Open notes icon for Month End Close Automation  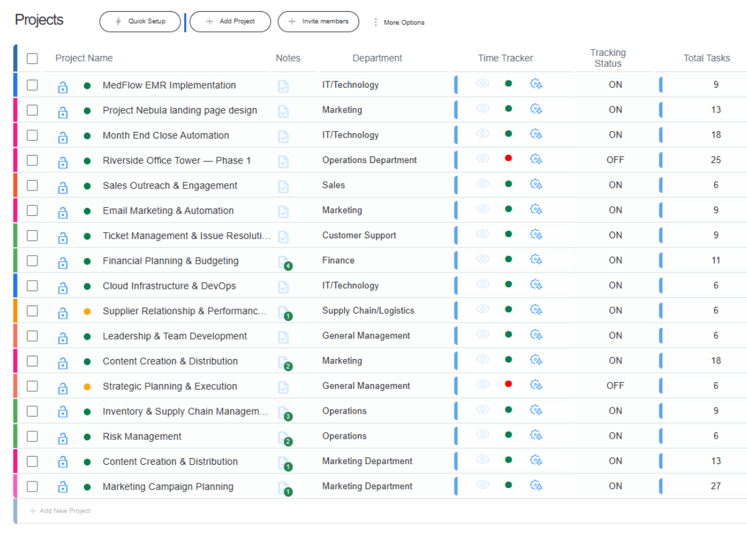(x=283, y=136)
